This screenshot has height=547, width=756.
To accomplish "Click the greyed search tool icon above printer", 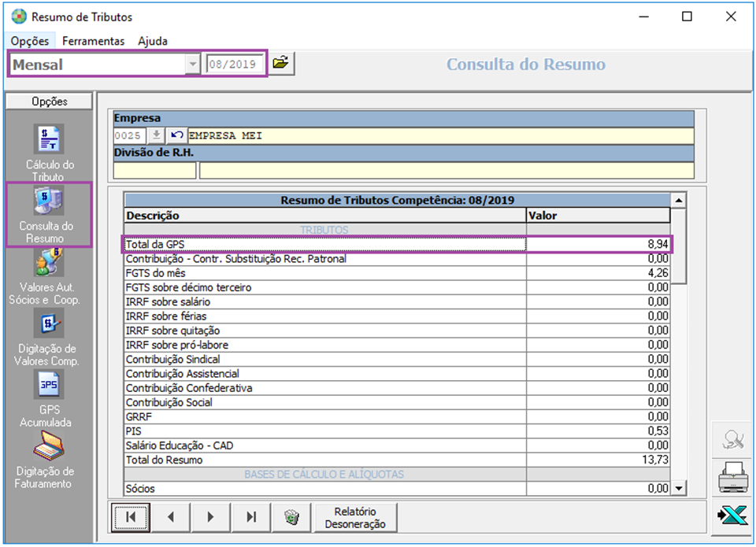I will click(x=733, y=439).
